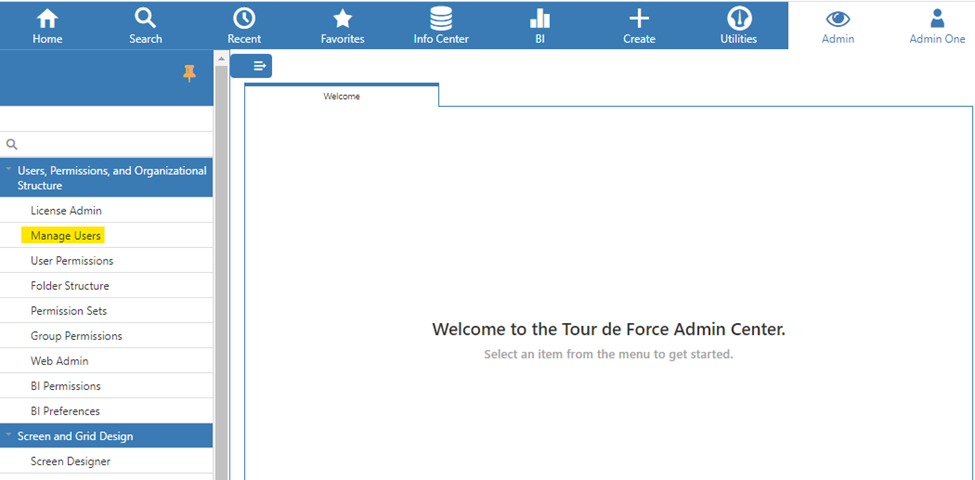Image resolution: width=975 pixels, height=480 pixels.
Task: Switch to the Welcome tab
Action: pyautogui.click(x=341, y=96)
